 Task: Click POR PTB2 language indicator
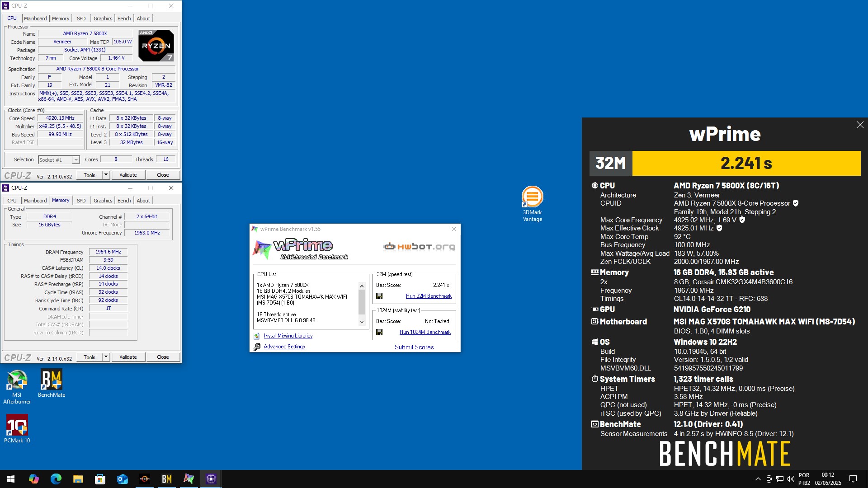point(804,479)
